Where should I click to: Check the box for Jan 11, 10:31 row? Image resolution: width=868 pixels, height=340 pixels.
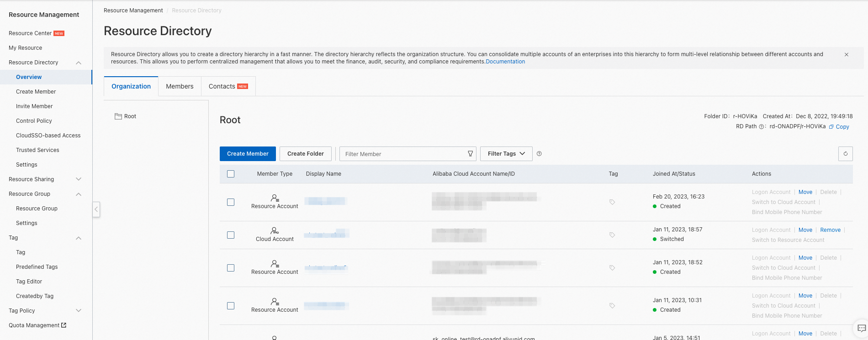231,306
